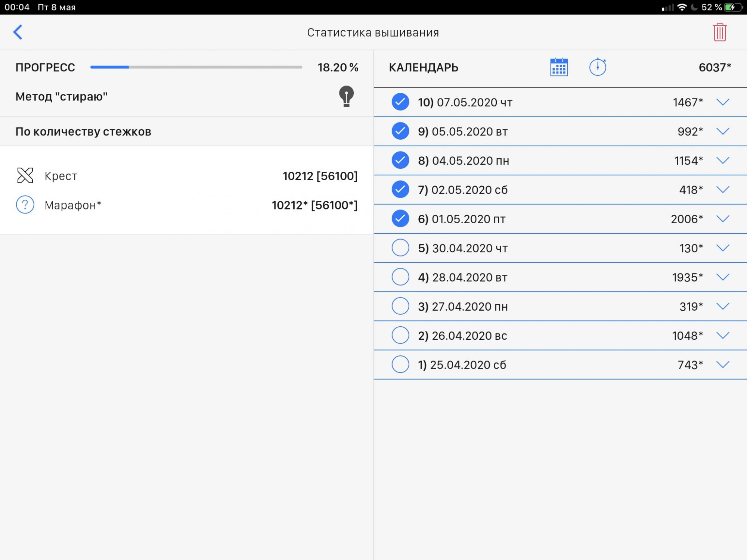This screenshot has height=560, width=747.
Task: Open the calendar grid view icon
Action: [559, 67]
